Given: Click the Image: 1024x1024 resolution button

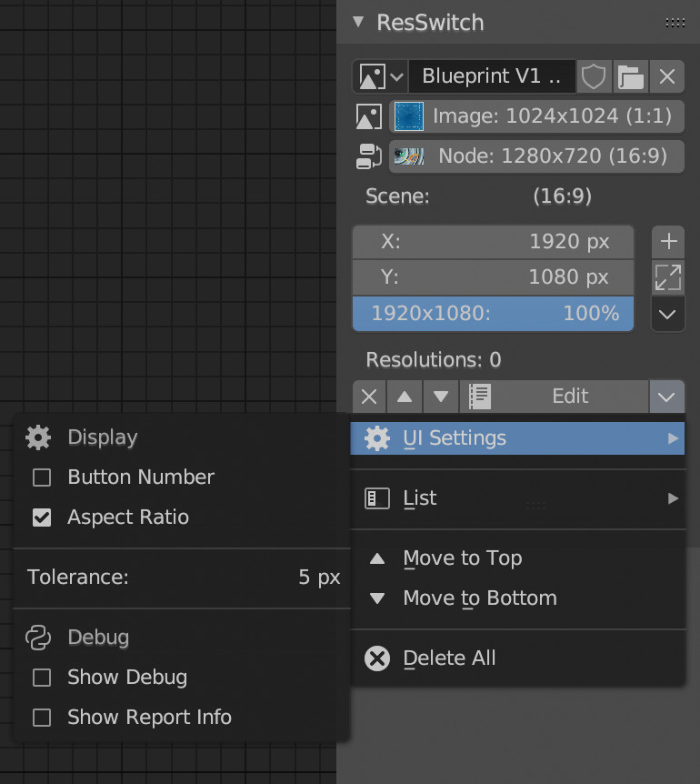Looking at the screenshot, I should 535,116.
